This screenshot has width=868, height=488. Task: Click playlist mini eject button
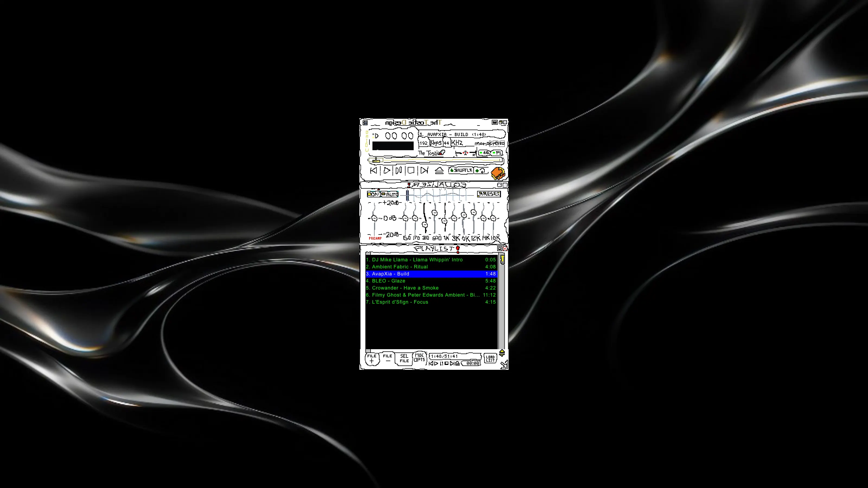click(x=457, y=363)
